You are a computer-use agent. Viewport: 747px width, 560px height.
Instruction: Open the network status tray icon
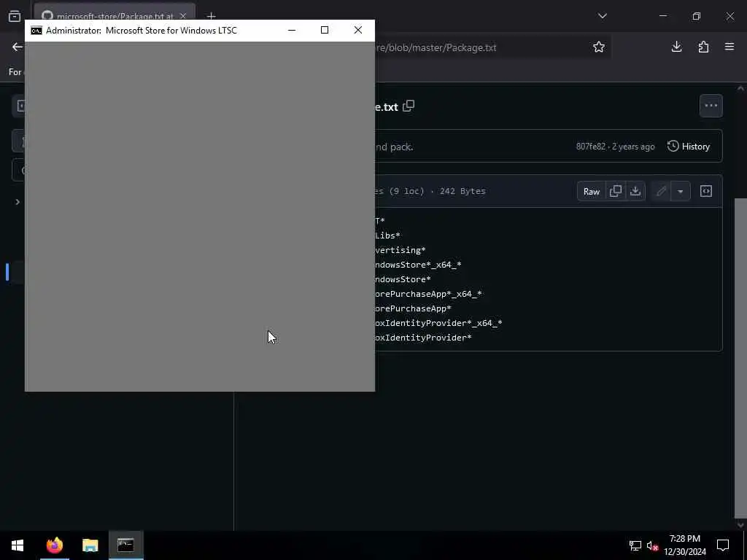pyautogui.click(x=635, y=545)
